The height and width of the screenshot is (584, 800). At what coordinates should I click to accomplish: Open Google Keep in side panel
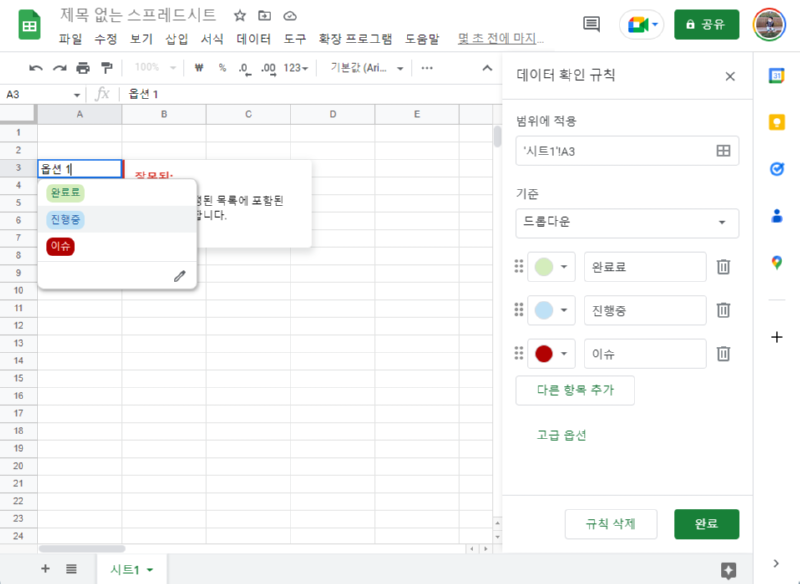[x=776, y=122]
